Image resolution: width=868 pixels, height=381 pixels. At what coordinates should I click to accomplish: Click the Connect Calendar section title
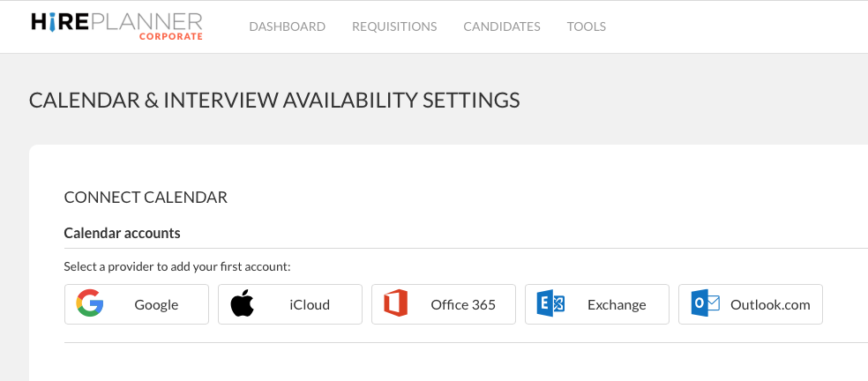tap(146, 198)
